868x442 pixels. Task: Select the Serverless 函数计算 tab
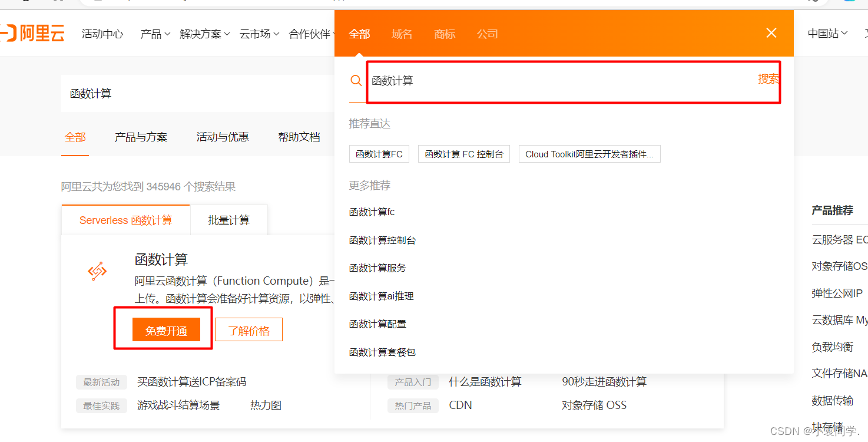pos(125,220)
